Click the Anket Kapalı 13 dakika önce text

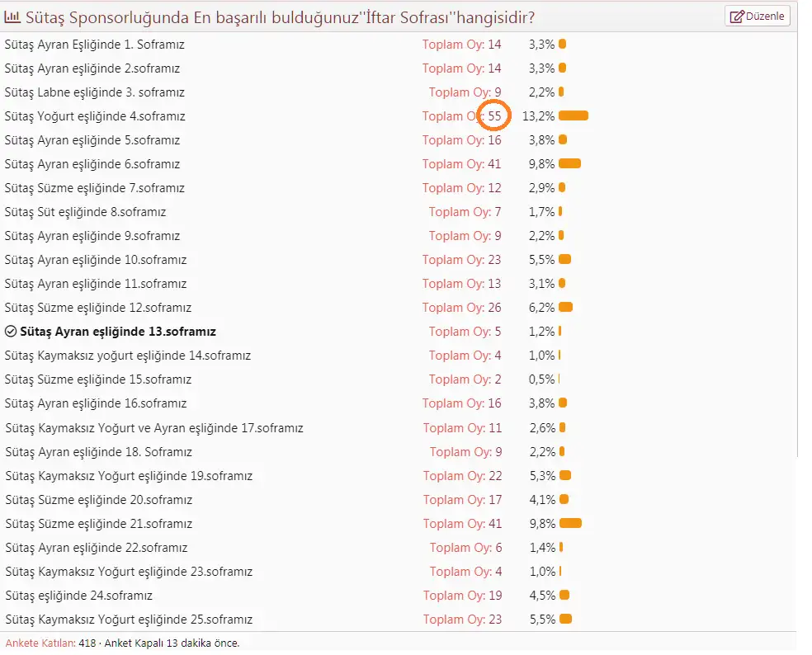click(x=172, y=643)
